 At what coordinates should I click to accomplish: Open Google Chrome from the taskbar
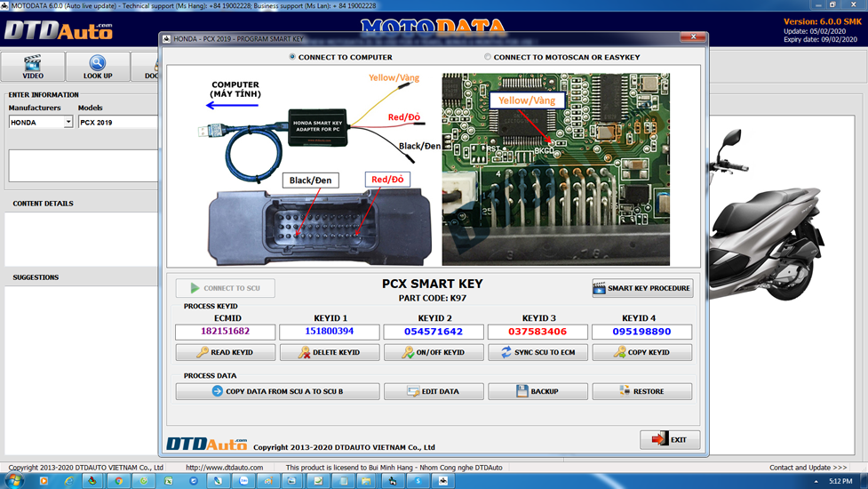point(118,481)
